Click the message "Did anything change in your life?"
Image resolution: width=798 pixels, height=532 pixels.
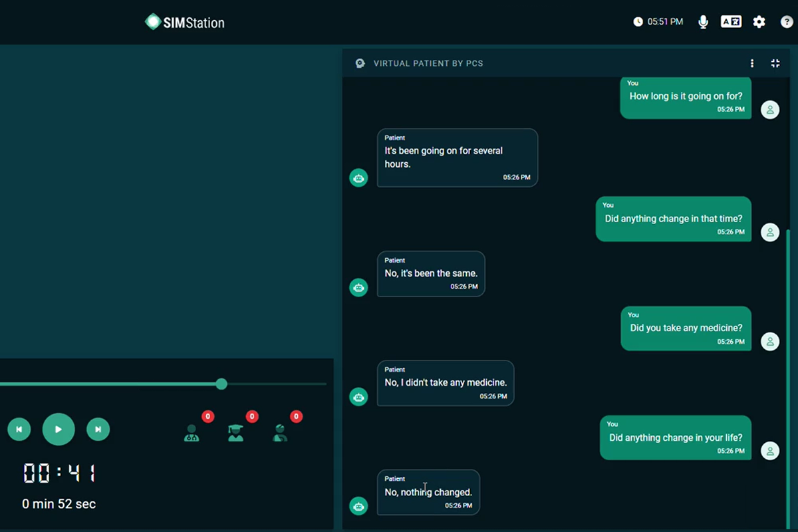point(676,438)
